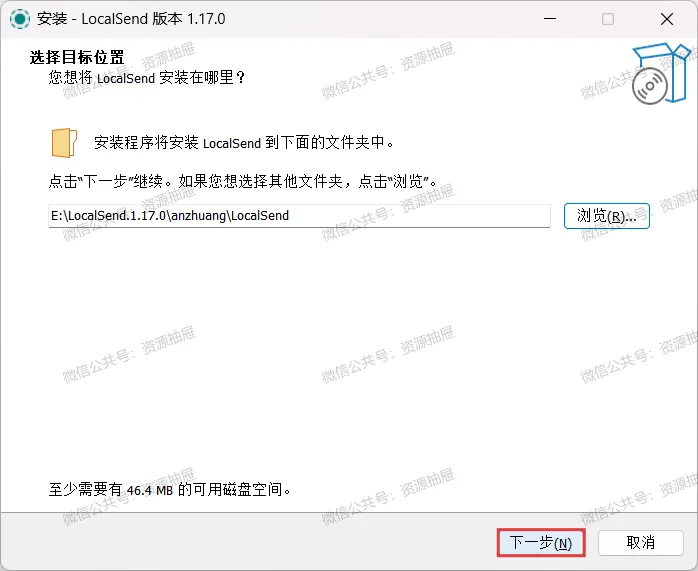Click the disabled maximize button
This screenshot has height=571, width=698.
[x=608, y=19]
